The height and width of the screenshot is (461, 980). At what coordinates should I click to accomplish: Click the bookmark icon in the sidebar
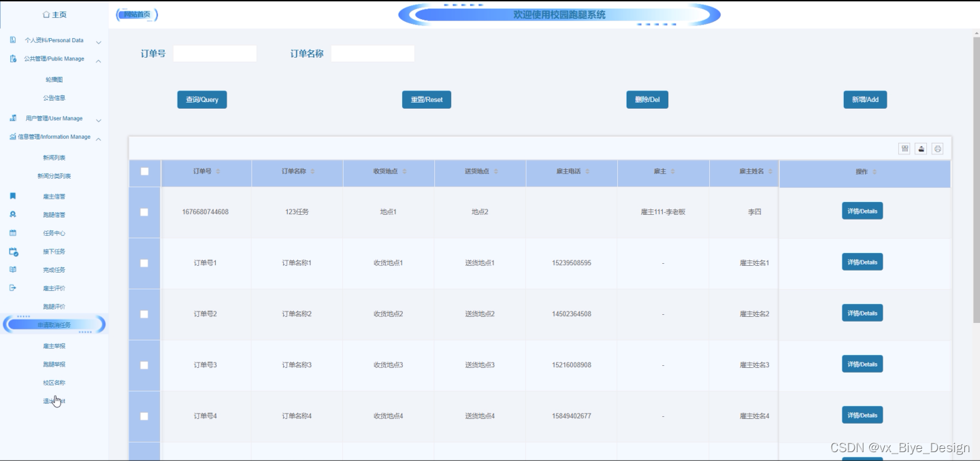[x=13, y=196]
